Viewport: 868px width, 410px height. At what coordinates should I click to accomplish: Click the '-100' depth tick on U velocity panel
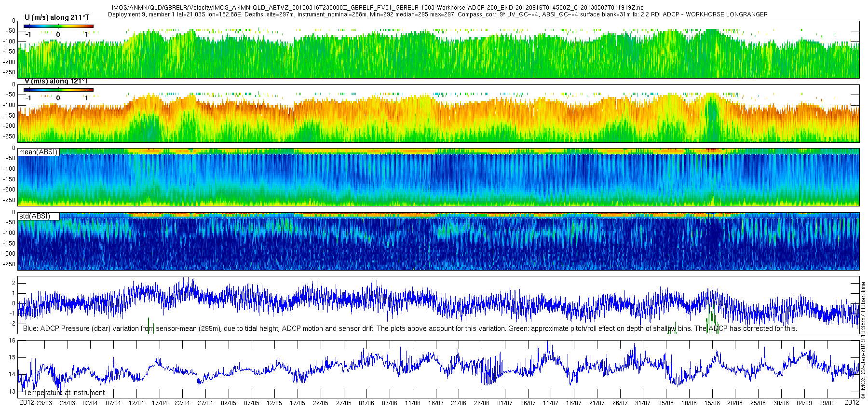tap(10, 41)
